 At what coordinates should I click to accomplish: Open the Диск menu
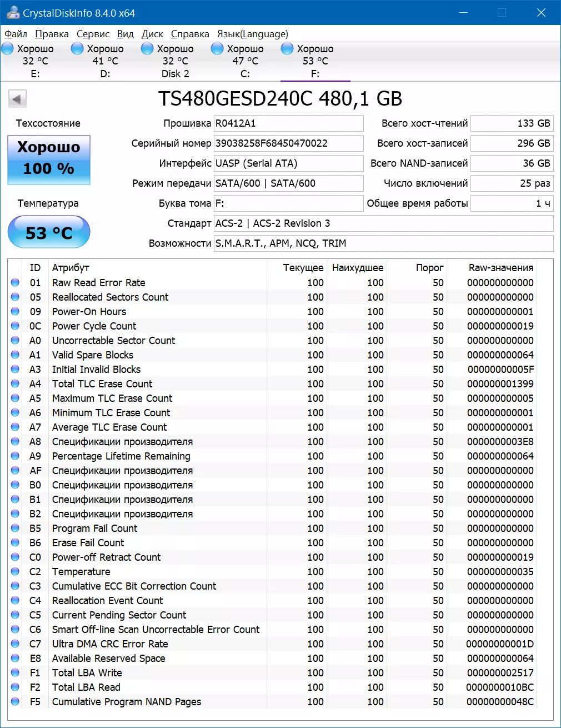pyautogui.click(x=152, y=34)
